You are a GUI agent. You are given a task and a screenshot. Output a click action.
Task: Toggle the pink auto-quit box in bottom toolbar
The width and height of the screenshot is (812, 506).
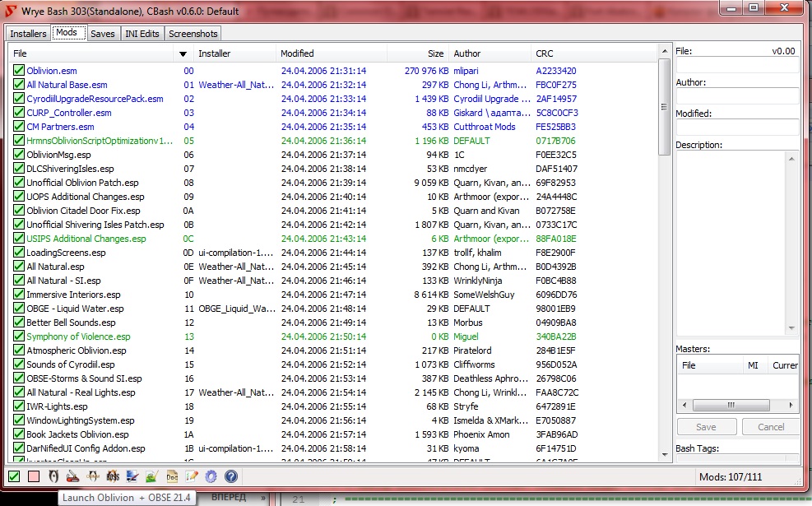click(34, 476)
